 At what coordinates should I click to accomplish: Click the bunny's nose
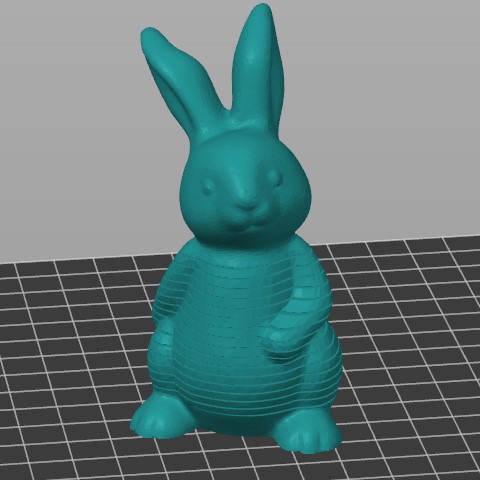(248, 204)
